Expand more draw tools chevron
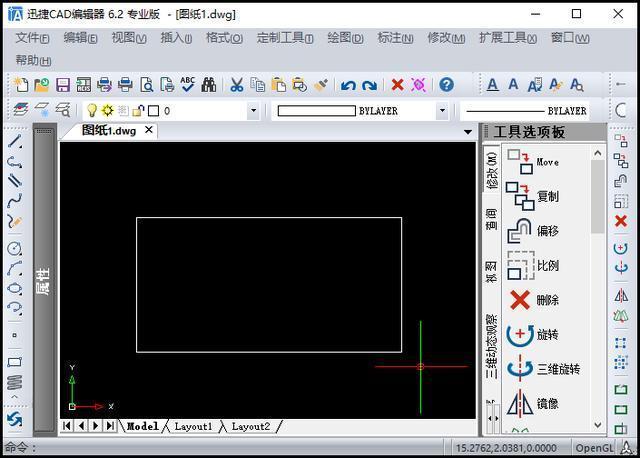The image size is (640, 458). click(x=15, y=396)
